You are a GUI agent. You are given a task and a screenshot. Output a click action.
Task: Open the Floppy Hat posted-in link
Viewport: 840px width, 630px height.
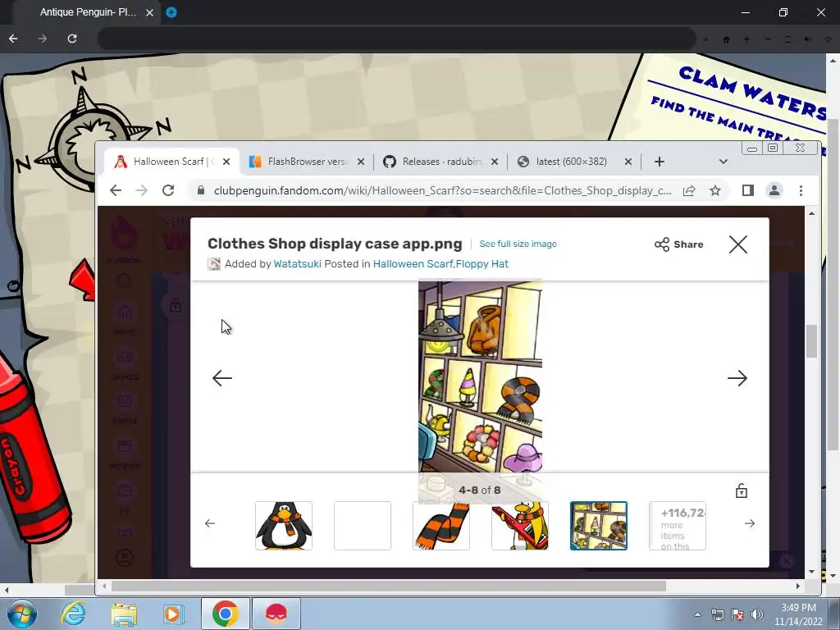coord(482,263)
